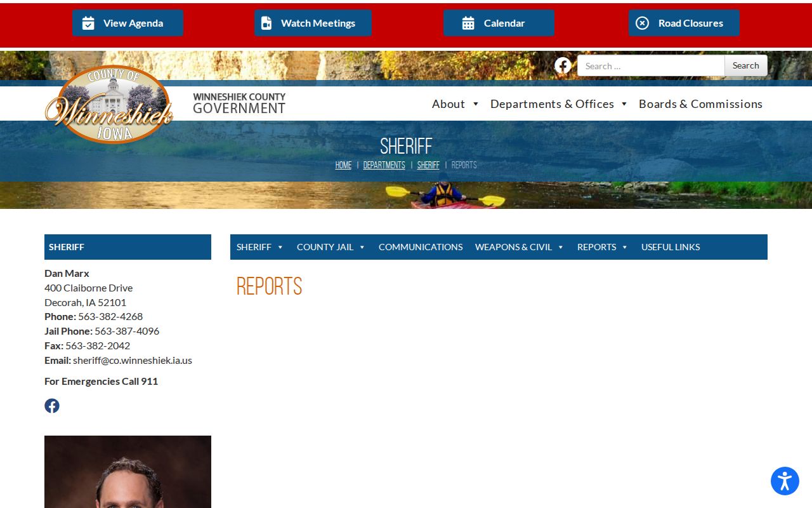This screenshot has height=508, width=812.
Task: Click inside the Search input field
Action: [651, 65]
